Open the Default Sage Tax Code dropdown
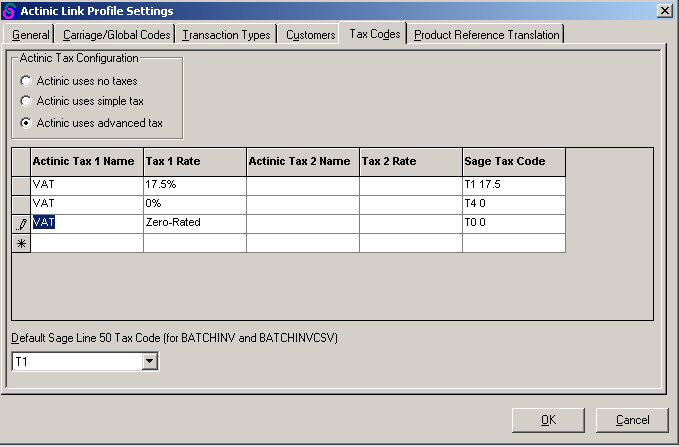This screenshot has height=447, width=679. pyautogui.click(x=150, y=361)
